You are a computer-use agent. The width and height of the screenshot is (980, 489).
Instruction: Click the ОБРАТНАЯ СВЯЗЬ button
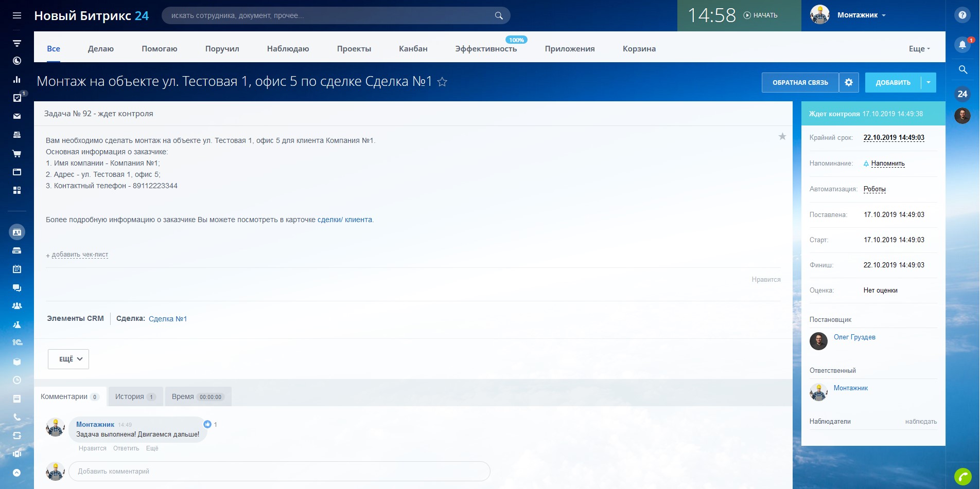tap(800, 82)
